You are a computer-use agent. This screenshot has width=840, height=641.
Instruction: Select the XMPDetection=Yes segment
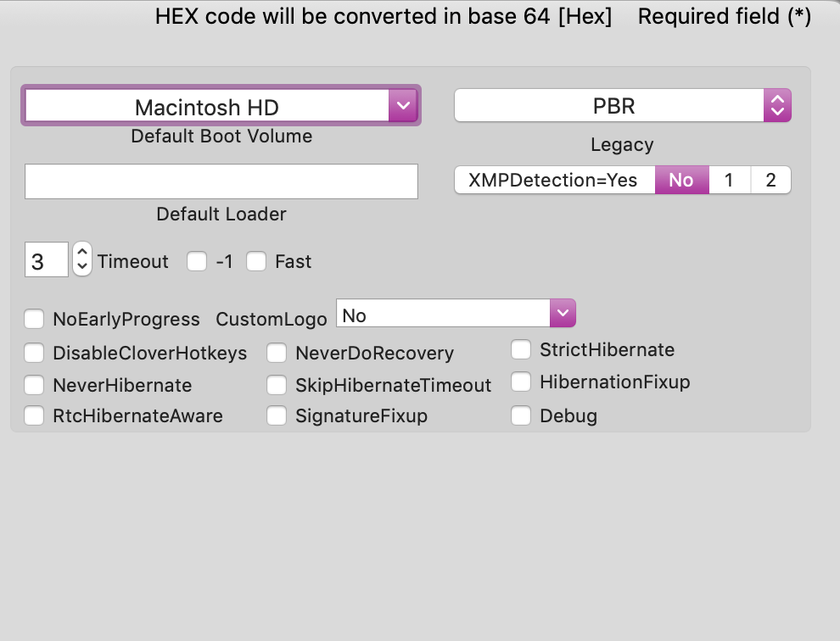tap(553, 180)
